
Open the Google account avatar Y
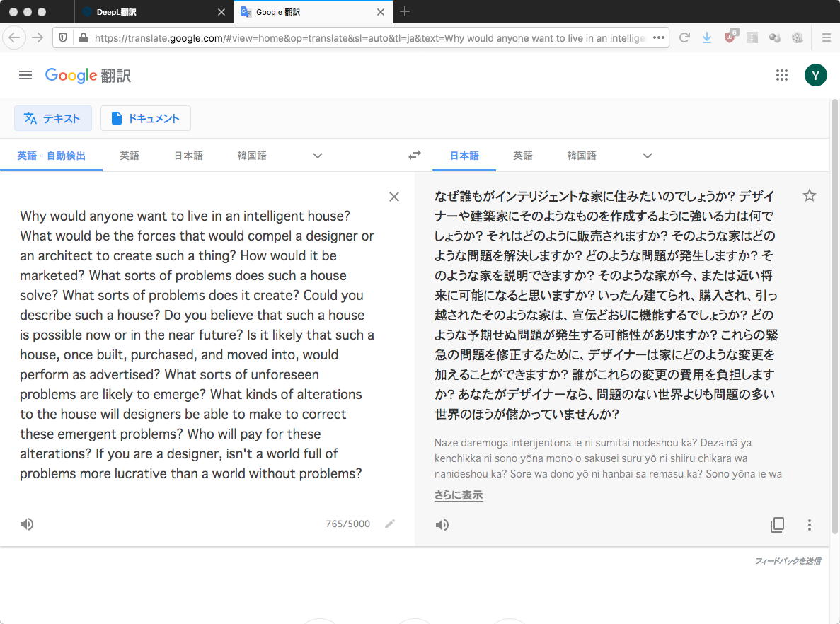815,75
